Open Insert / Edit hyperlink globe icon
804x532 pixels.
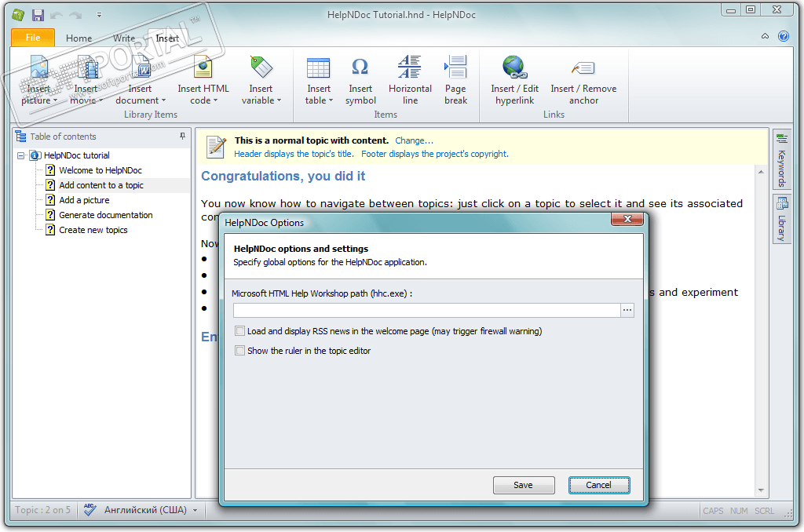515,67
